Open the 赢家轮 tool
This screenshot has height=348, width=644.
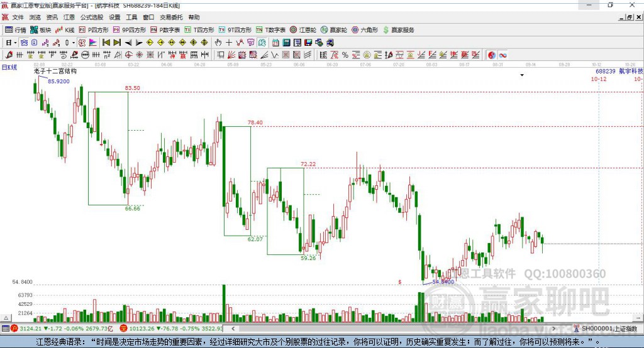334,30
